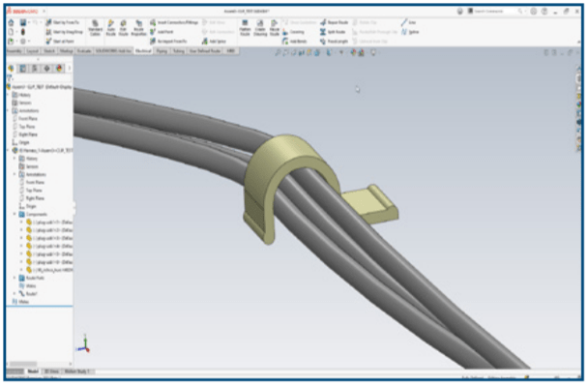Toggle the DisplayManager appearance panel tab
The height and width of the screenshot is (386, 588).
coord(59,69)
